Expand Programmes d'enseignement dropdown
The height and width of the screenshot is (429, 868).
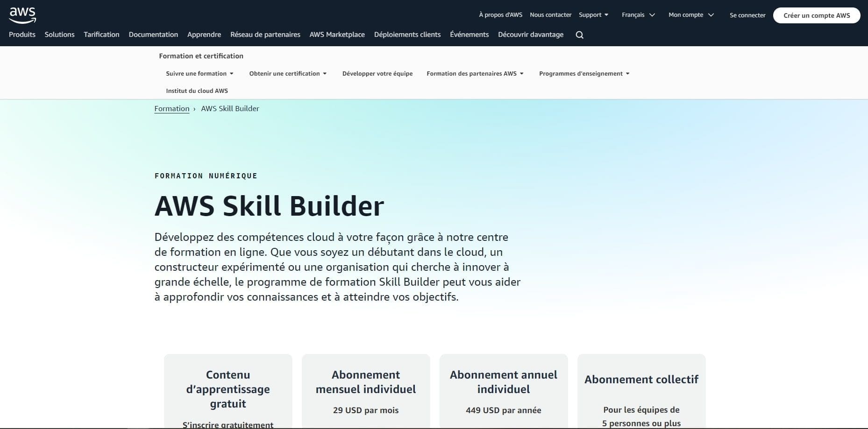(584, 74)
